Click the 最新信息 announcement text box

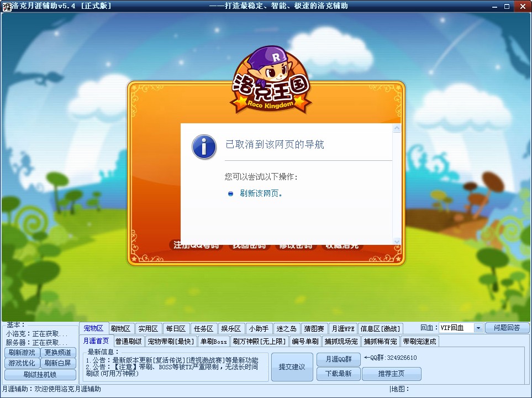click(x=176, y=366)
